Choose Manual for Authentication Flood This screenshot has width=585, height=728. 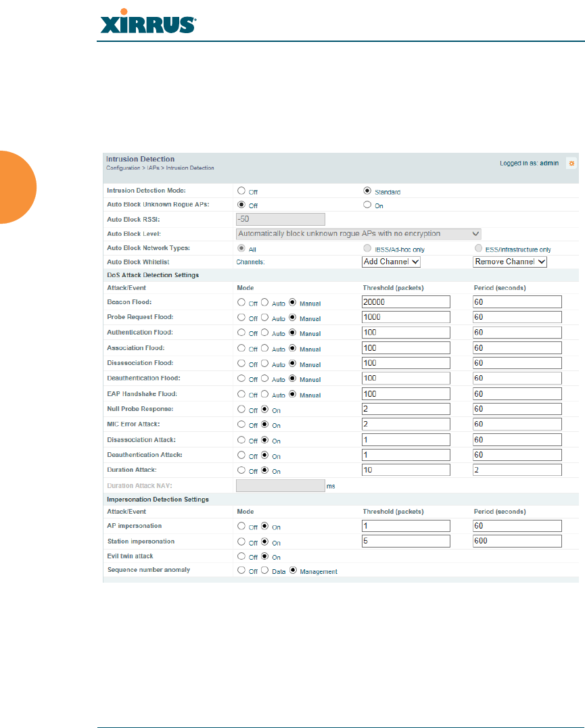pyautogui.click(x=292, y=333)
